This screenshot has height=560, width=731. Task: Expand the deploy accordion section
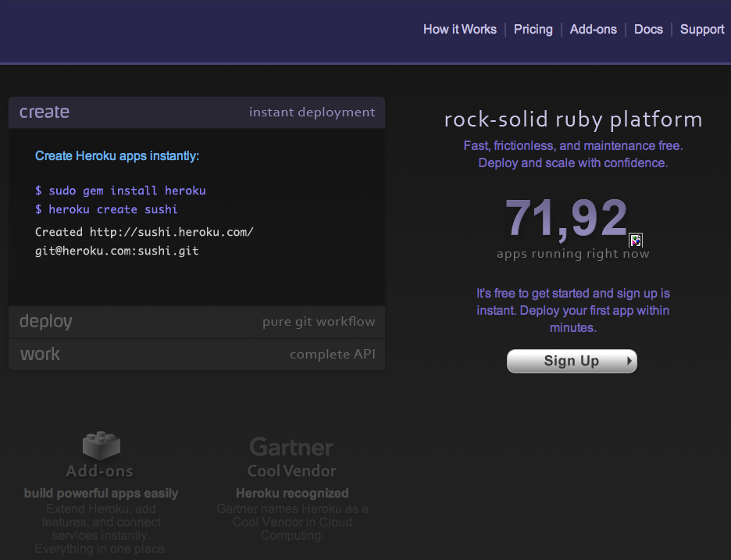tap(196, 322)
